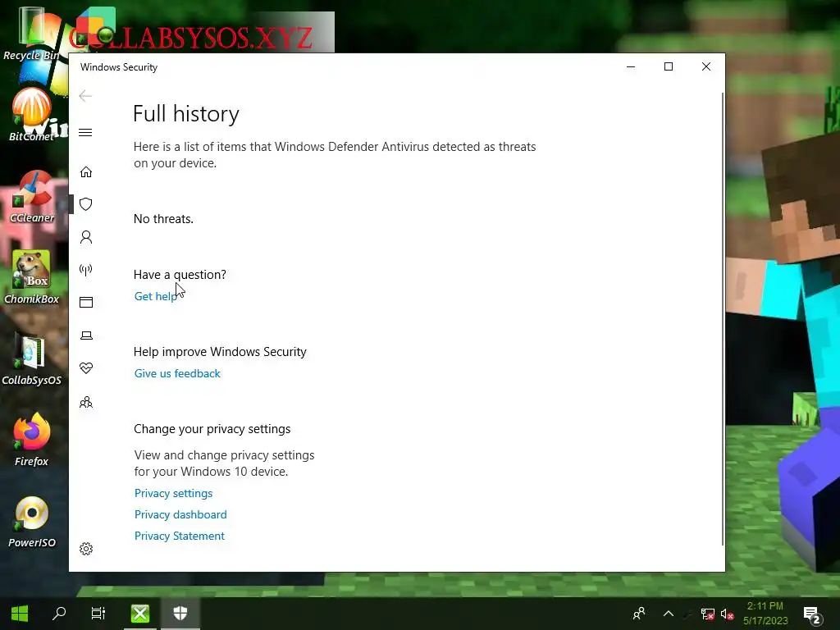The width and height of the screenshot is (840, 630).
Task: Open the hamburger navigation menu
Action: pos(85,132)
